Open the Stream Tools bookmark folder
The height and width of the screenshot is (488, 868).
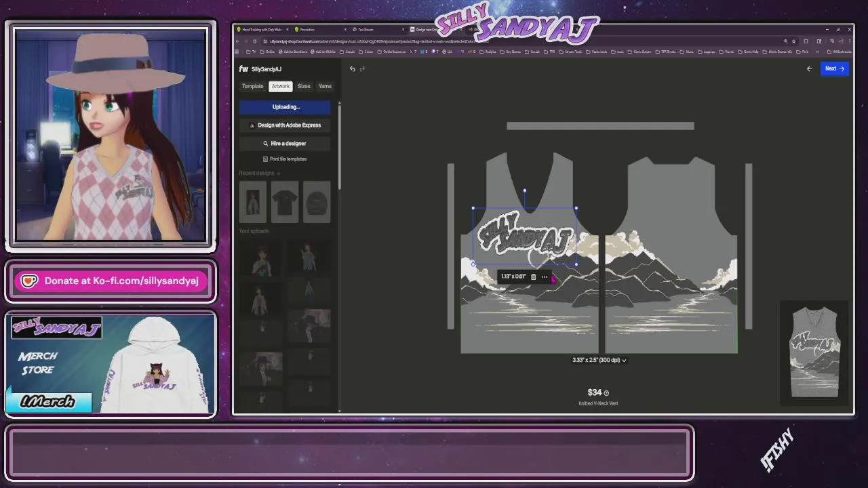570,52
